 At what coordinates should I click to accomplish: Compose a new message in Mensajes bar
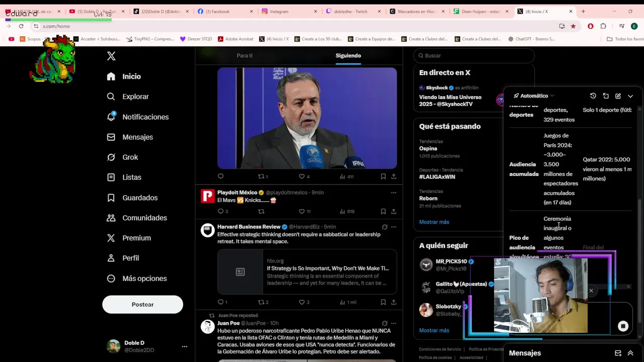coord(618,353)
